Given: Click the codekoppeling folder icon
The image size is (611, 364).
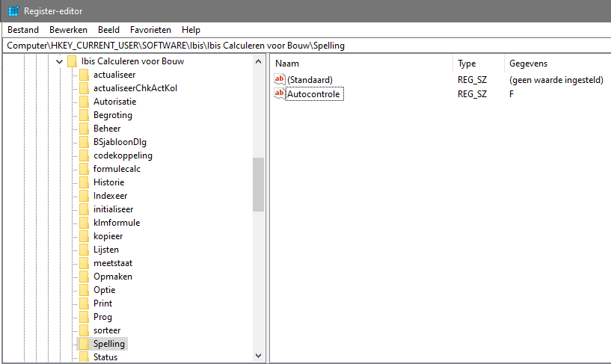Looking at the screenshot, I should pyautogui.click(x=85, y=155).
